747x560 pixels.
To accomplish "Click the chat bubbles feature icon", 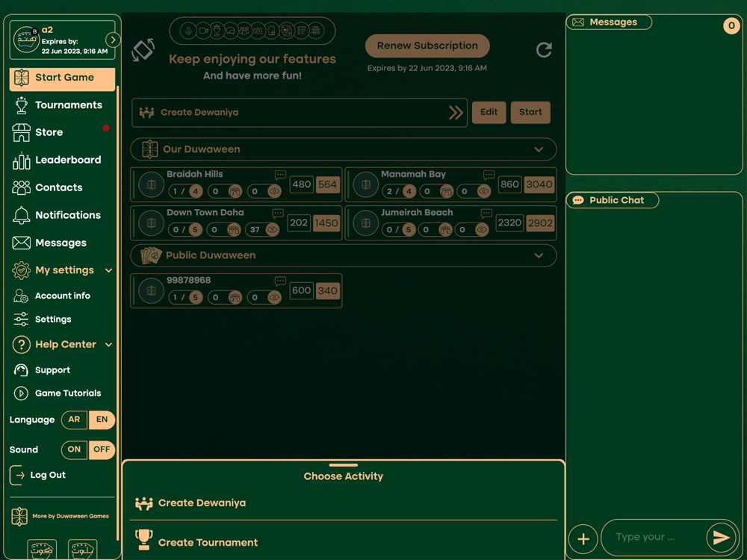I will click(231, 31).
